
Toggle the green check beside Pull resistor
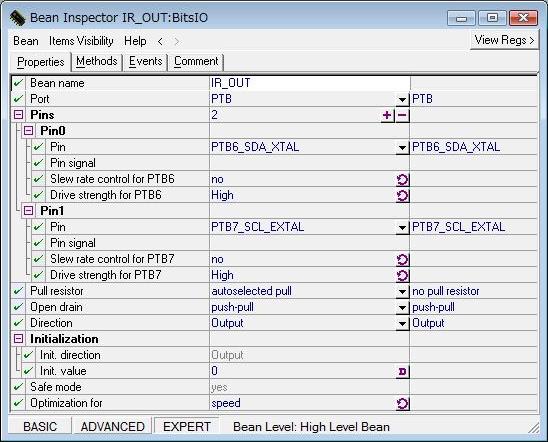(18, 291)
